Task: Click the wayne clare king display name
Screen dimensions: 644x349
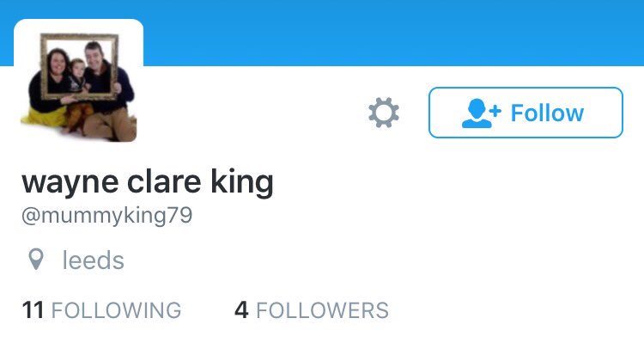Action: click(148, 182)
